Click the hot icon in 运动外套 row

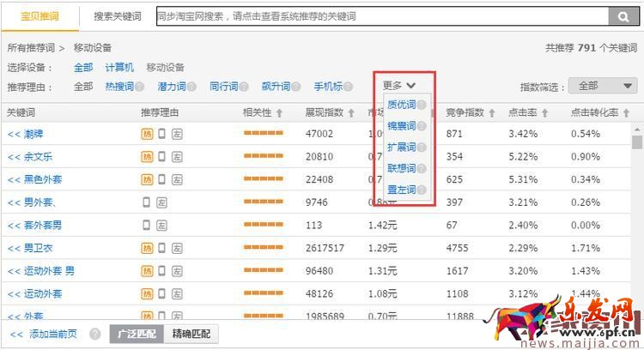(147, 293)
